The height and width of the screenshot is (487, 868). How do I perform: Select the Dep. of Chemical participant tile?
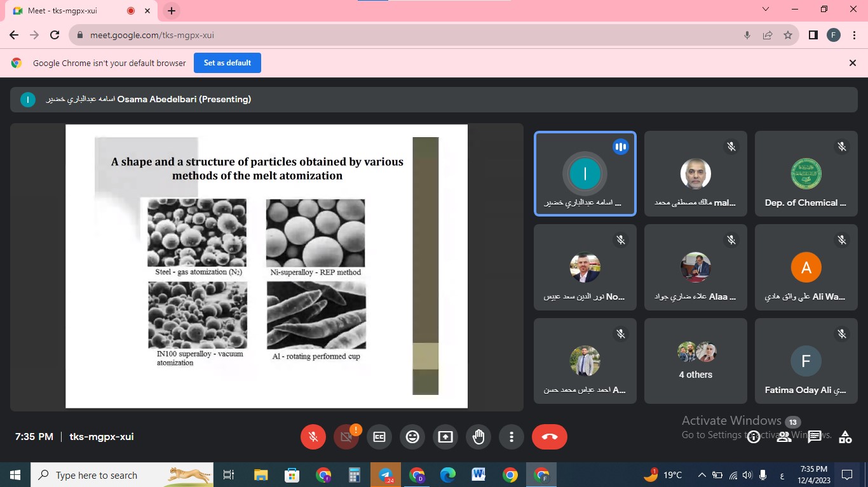[x=806, y=173]
